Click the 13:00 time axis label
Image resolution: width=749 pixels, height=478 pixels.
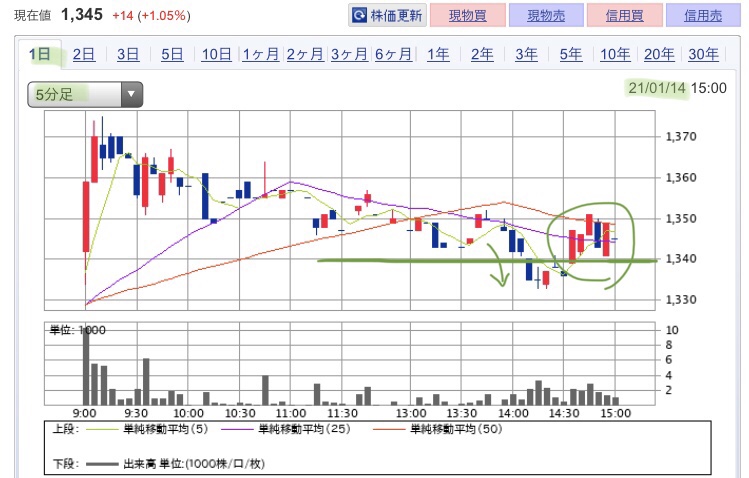click(x=411, y=413)
